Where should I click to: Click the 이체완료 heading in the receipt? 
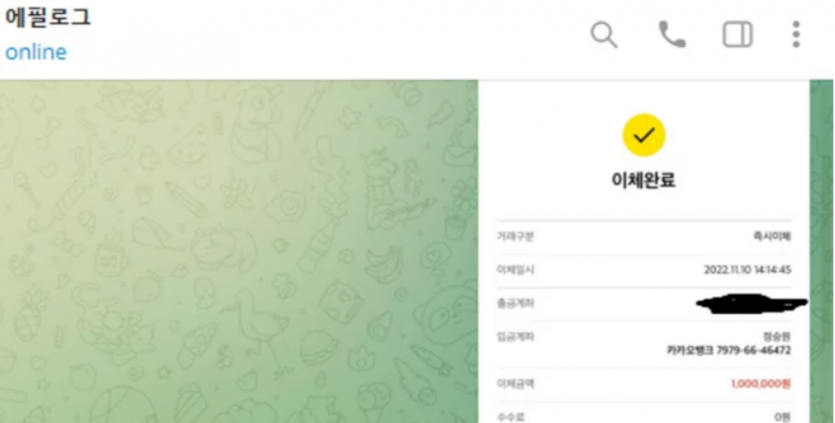click(644, 180)
